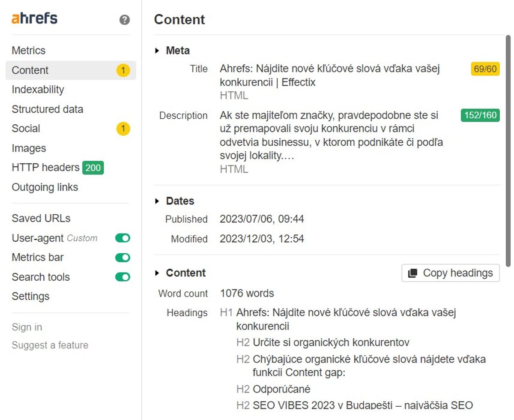Toggle the Search tools switch
The width and height of the screenshot is (514, 420).
point(123,277)
